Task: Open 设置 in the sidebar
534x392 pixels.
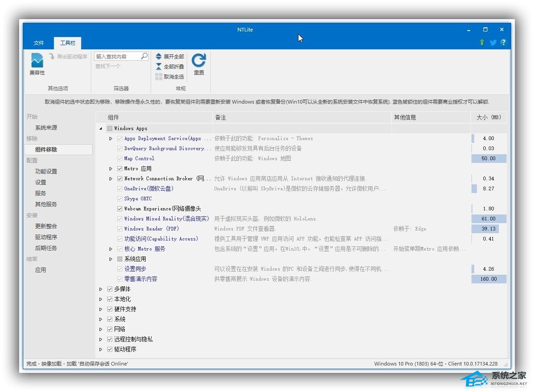Action: 40,182
